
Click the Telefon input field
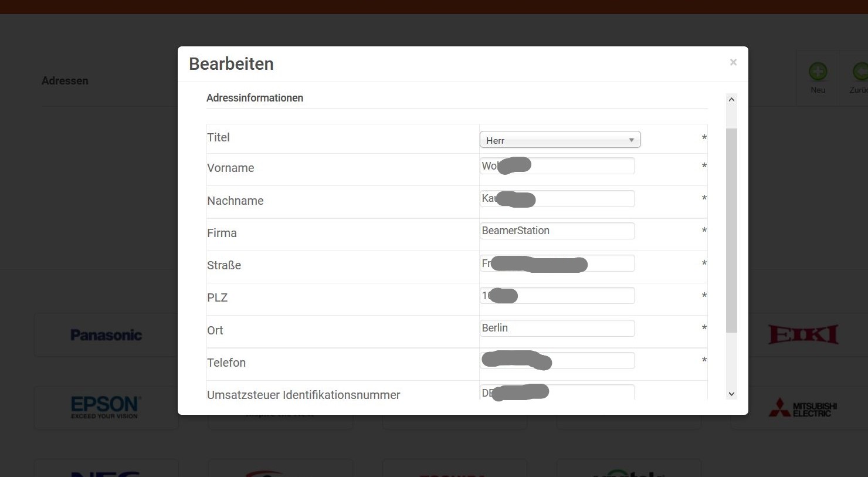coord(592,360)
